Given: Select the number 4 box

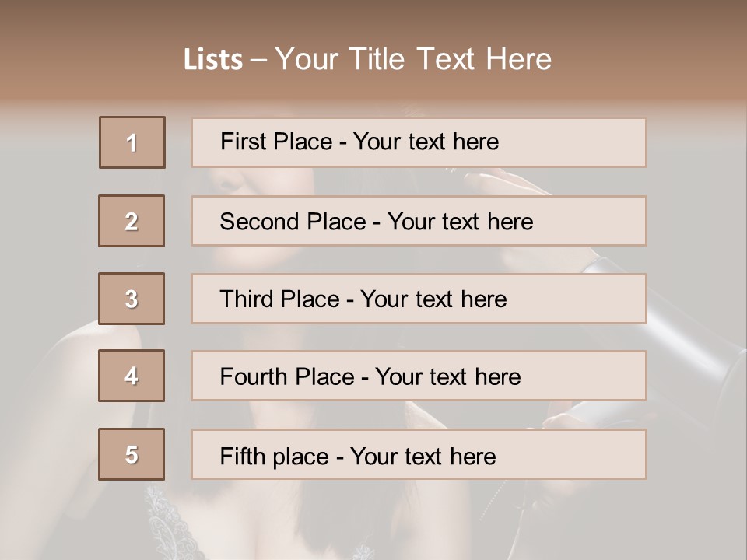Looking at the screenshot, I should click(x=132, y=376).
